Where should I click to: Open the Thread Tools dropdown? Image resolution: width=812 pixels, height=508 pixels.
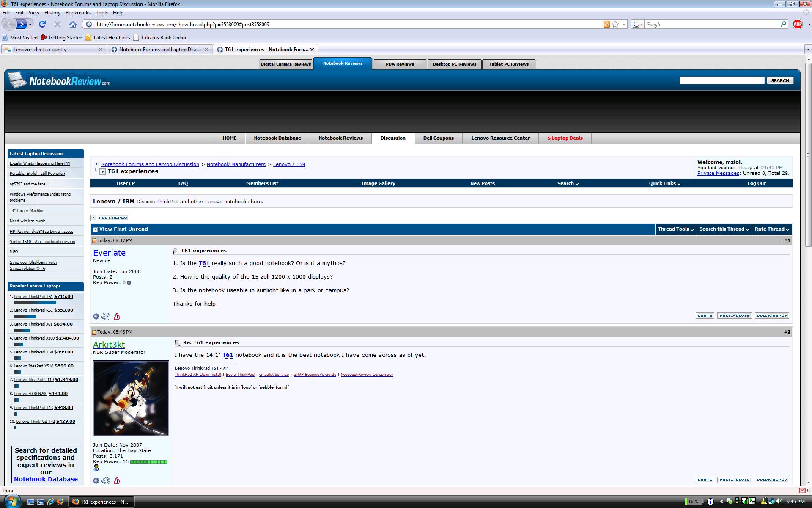[x=675, y=229]
